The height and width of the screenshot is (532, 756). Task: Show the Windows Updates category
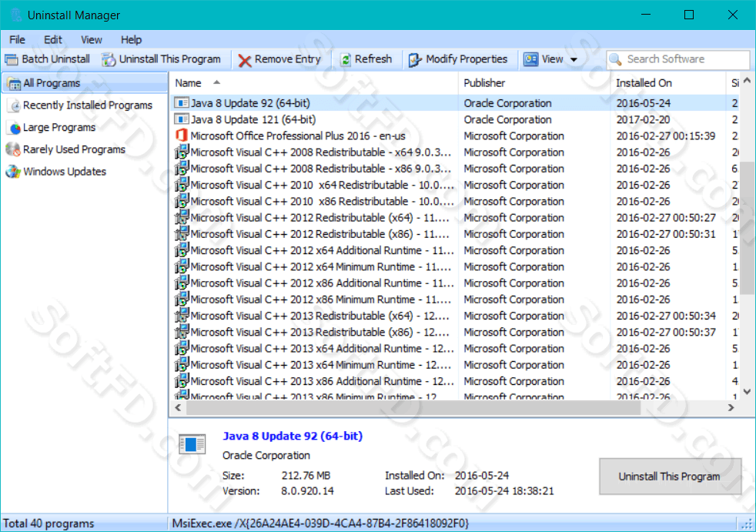coord(57,172)
